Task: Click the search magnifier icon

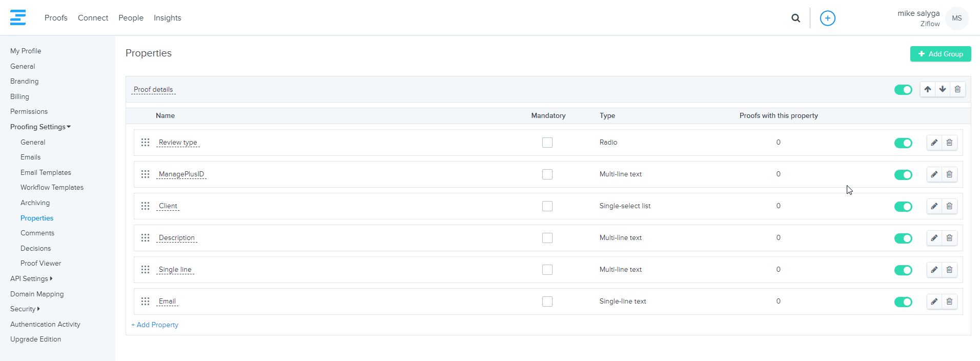Action: tap(795, 18)
